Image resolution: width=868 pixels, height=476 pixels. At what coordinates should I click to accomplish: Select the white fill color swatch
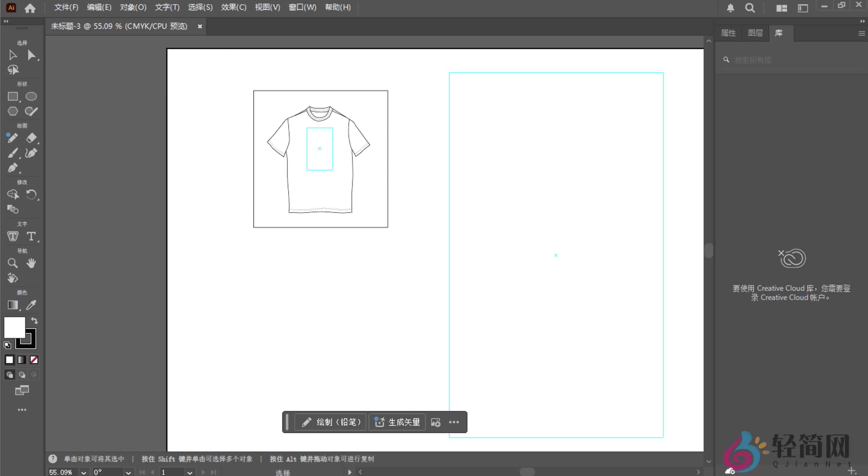9,360
